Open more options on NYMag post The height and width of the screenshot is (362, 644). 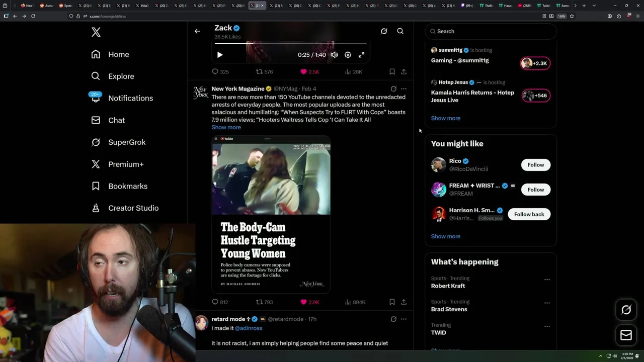point(404,89)
